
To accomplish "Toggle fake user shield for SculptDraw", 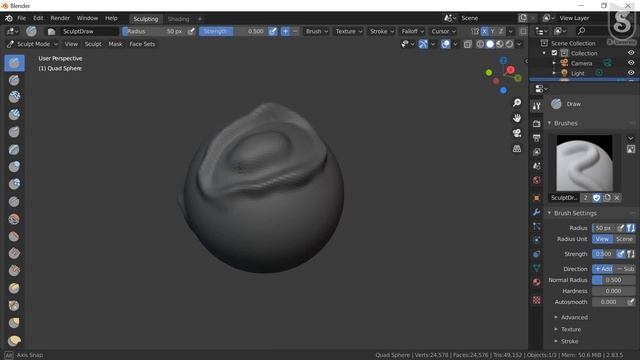I will tap(597, 198).
